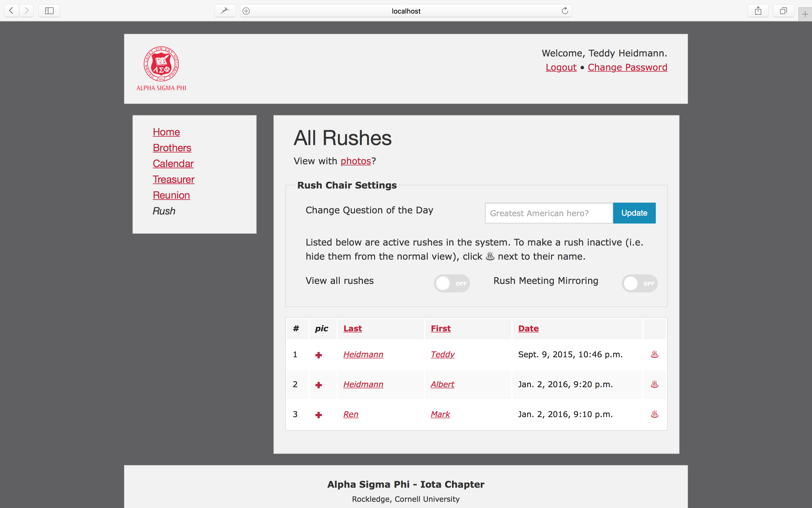
Task: Add a picture for Teddy Heidmann
Action: (x=318, y=355)
